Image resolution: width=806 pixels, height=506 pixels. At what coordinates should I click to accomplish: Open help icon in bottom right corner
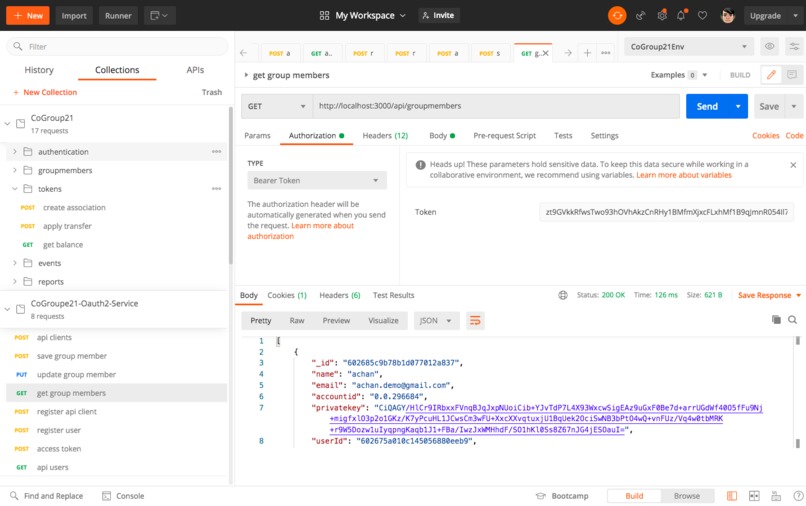coord(798,496)
